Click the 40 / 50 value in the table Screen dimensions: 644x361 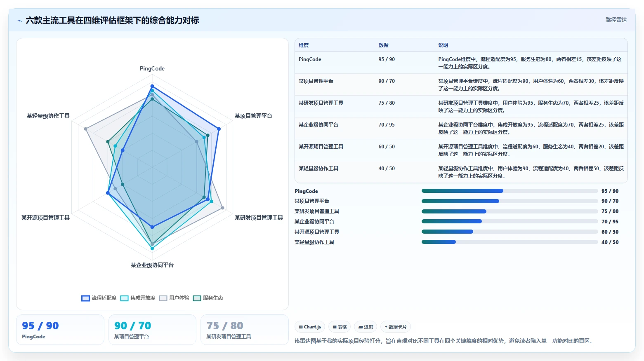coord(387,169)
